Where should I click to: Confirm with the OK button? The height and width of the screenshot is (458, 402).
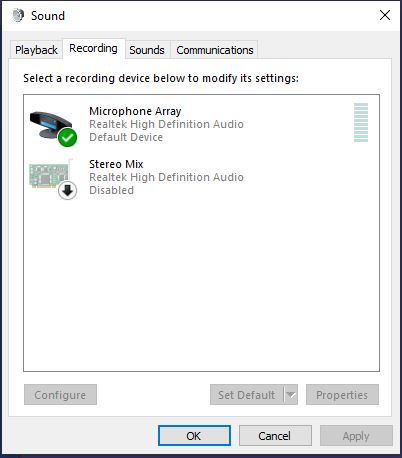194,436
